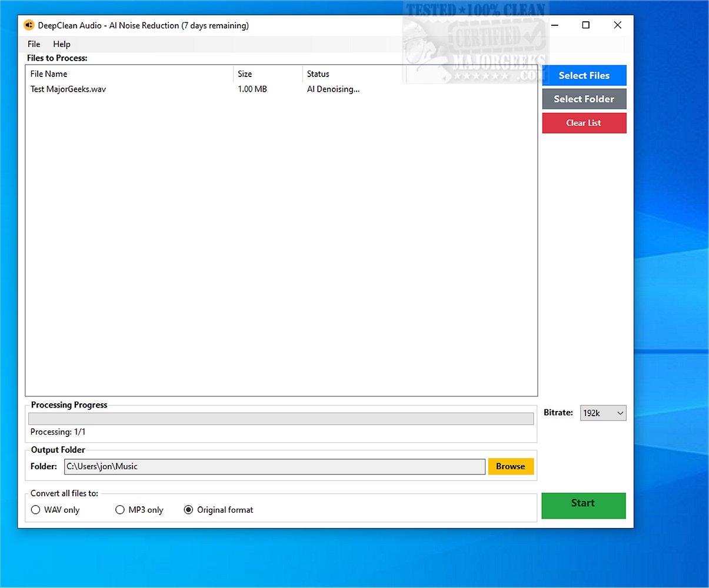Screen dimensions: 709x588
Task: Click the AI Denoising... status cell
Action: [x=333, y=89]
